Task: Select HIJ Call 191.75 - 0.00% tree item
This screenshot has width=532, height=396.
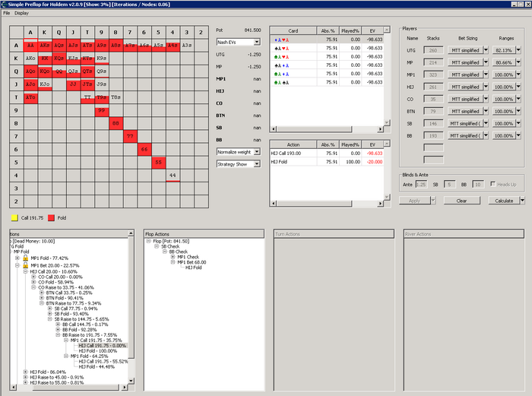Action: 103,345
